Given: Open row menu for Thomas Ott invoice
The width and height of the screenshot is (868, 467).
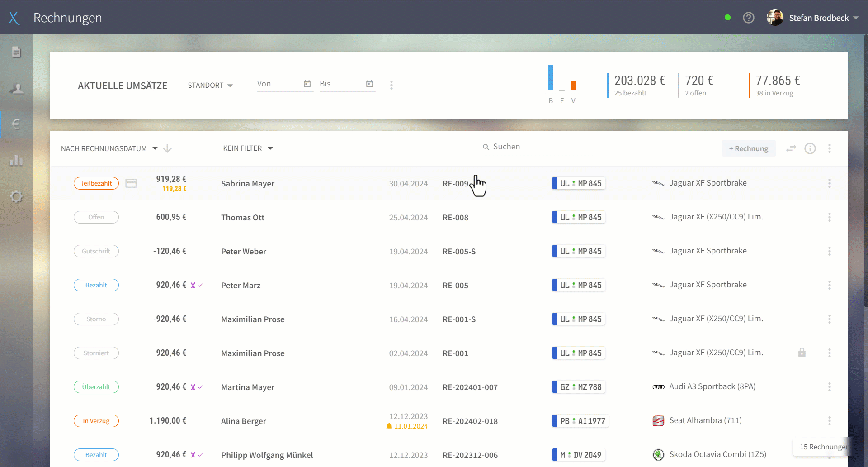Looking at the screenshot, I should click(x=830, y=217).
